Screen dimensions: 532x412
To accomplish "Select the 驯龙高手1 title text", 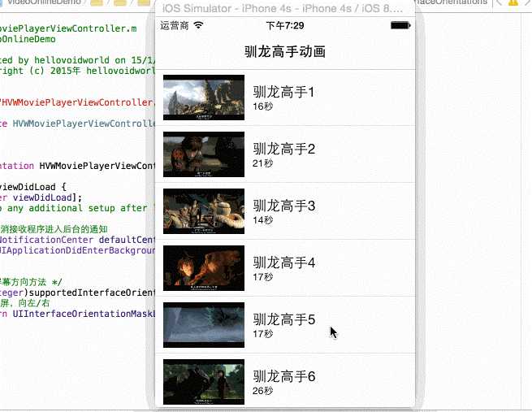I will click(283, 92).
